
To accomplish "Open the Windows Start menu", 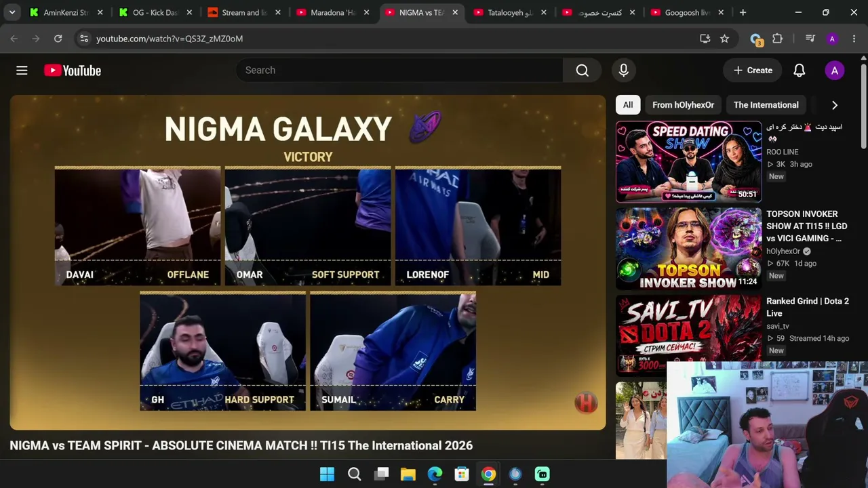I will [327, 474].
